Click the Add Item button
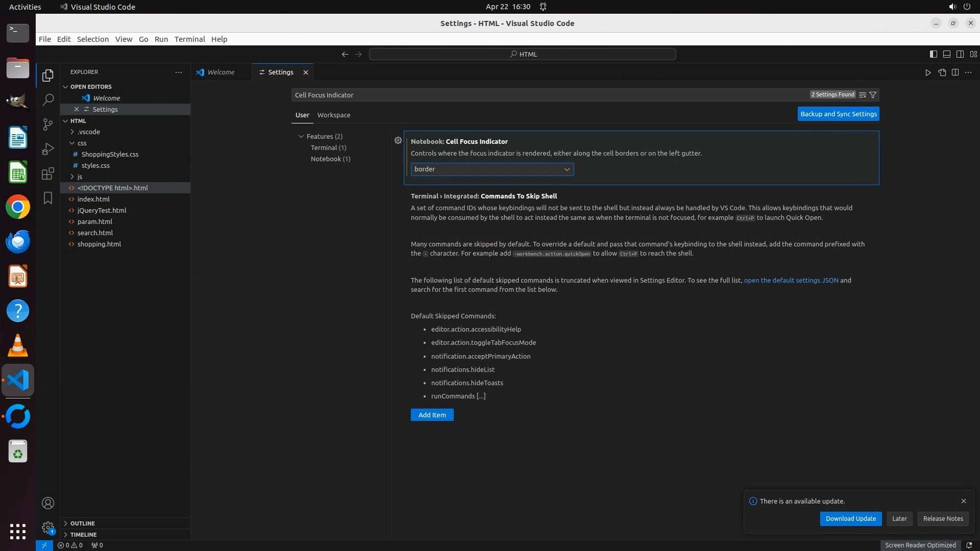The image size is (980, 551). pyautogui.click(x=432, y=415)
